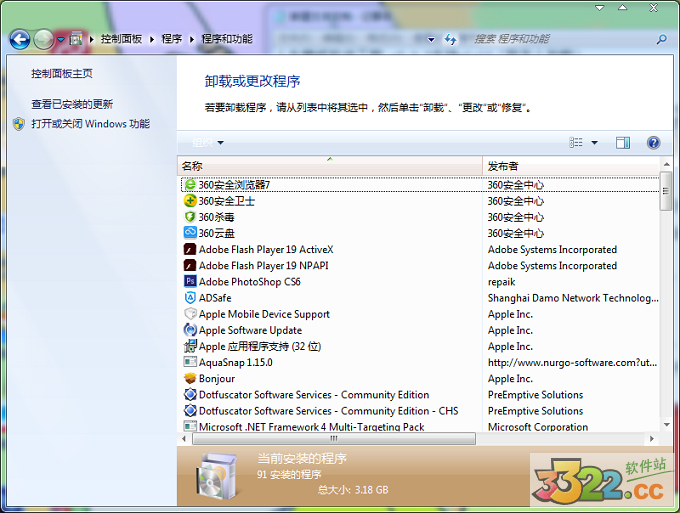Open 打开或关闭 Windows 功能 link
Viewport: 680px width, 513px height.
click(x=90, y=124)
